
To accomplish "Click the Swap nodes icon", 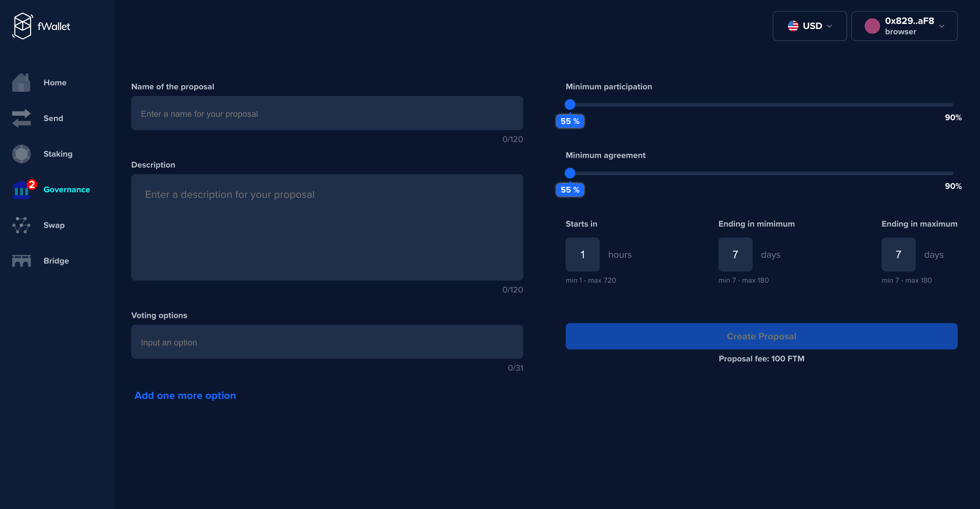I will pos(21,225).
